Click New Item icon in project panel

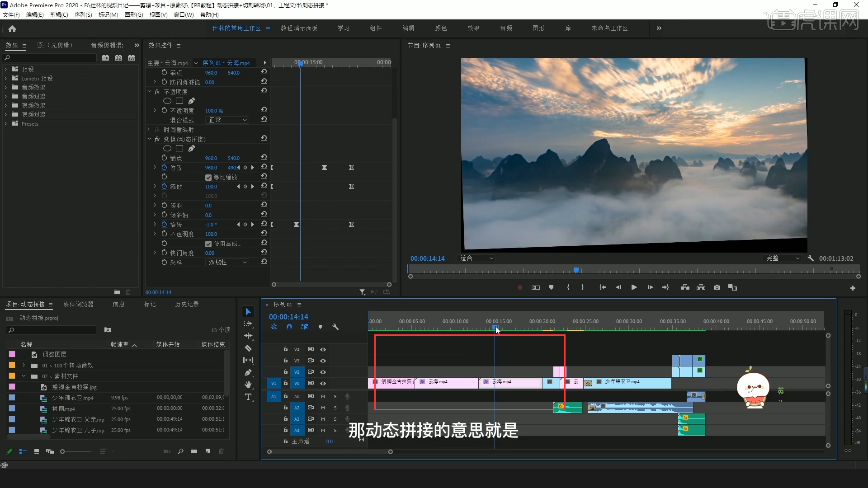[208, 451]
